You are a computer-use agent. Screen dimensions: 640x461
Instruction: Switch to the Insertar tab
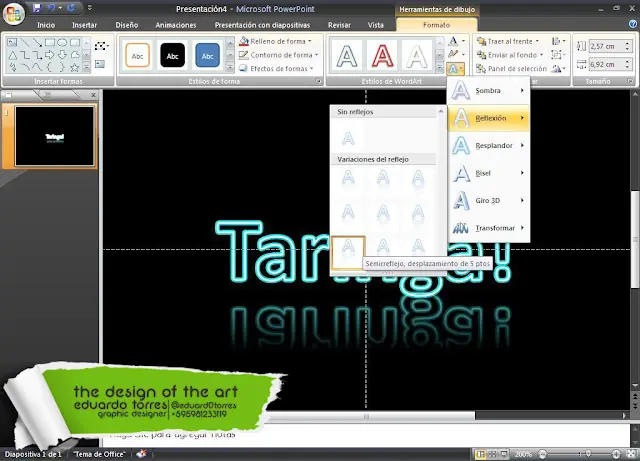click(84, 25)
